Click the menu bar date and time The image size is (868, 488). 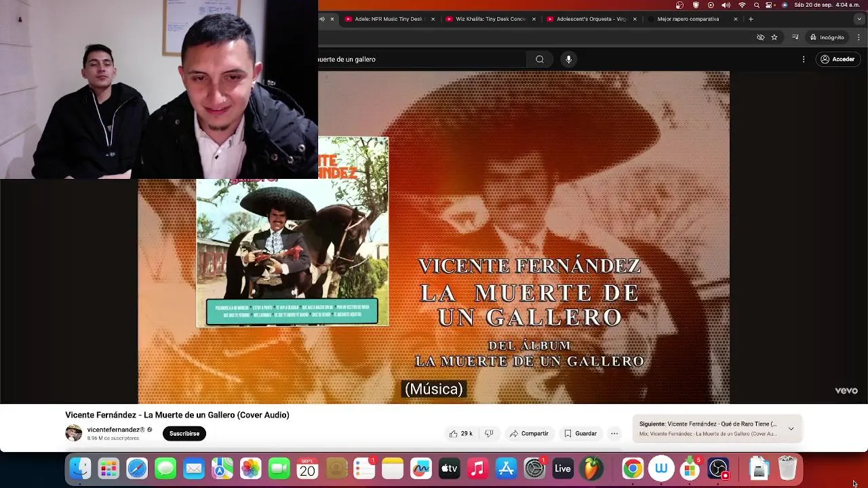[826, 5]
